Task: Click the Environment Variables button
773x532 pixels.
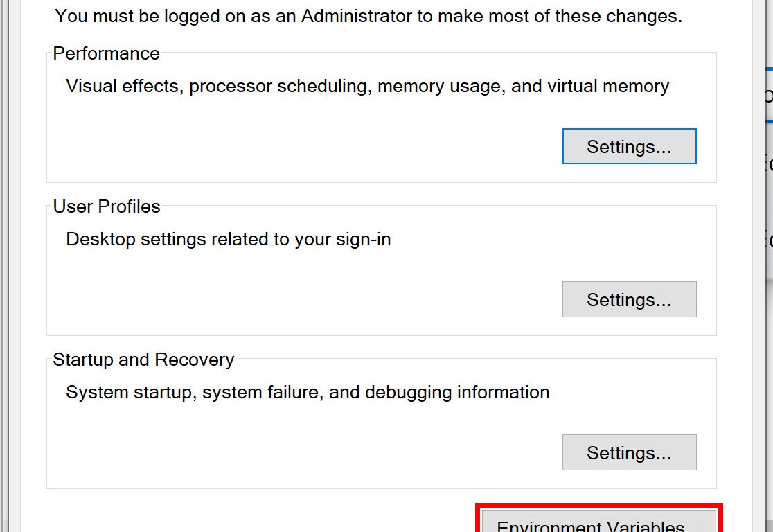Action: (x=599, y=523)
